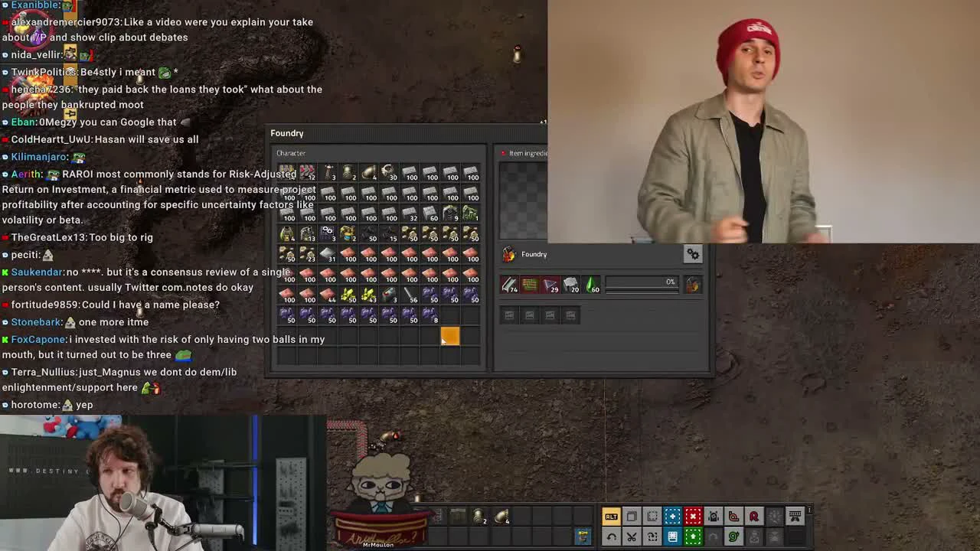Viewport: 980px width, 551px height.
Task: Click the Foundry output result slot
Action: pyautogui.click(x=692, y=285)
